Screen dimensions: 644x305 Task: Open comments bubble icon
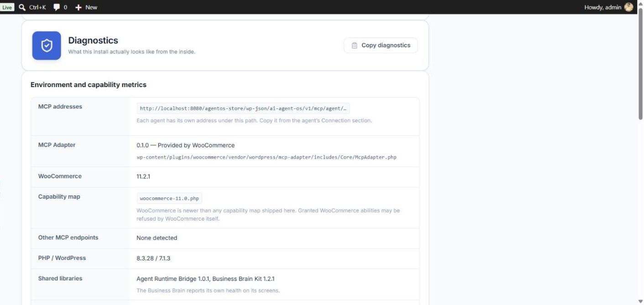[x=57, y=7]
